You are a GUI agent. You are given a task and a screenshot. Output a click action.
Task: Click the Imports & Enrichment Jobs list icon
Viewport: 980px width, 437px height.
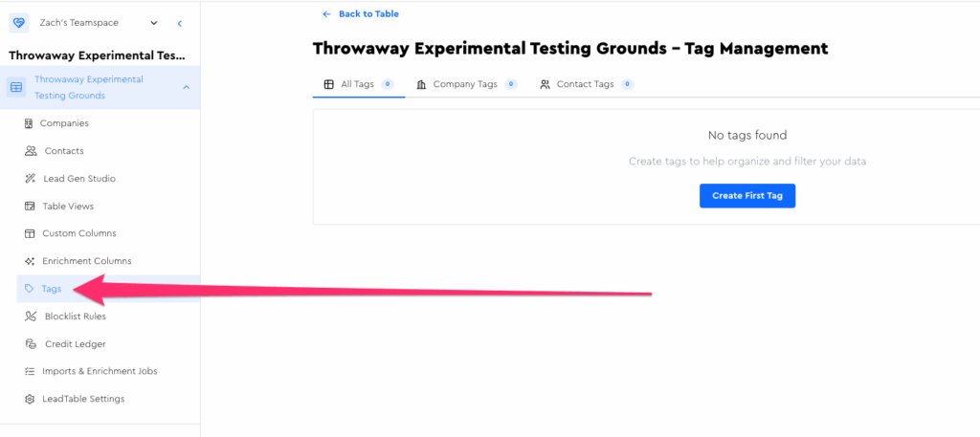(30, 371)
